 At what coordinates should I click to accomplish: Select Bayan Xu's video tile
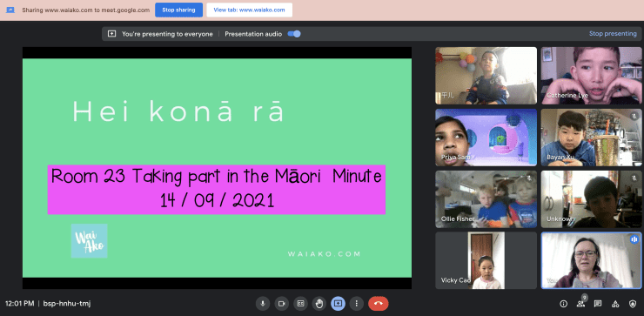pos(591,138)
